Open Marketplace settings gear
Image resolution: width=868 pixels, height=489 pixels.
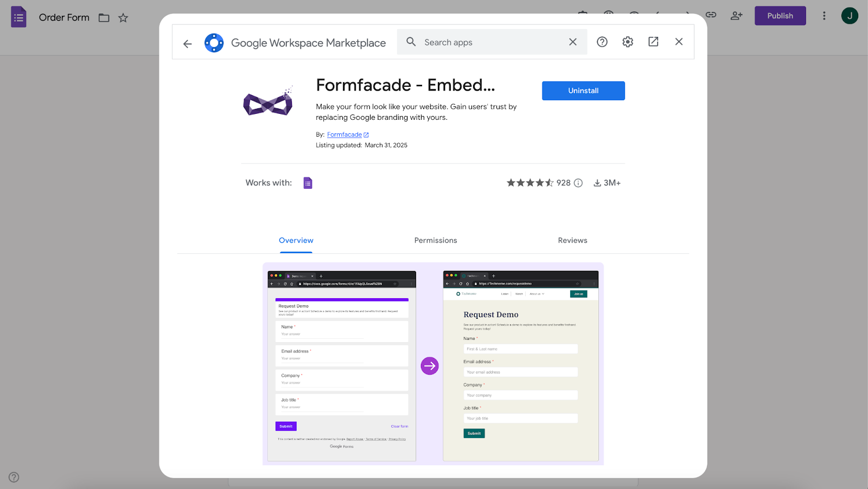[628, 42]
